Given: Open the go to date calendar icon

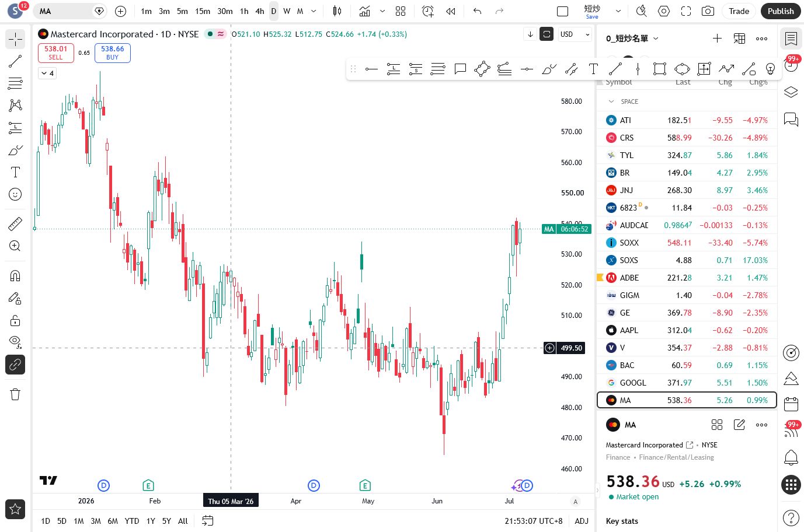Looking at the screenshot, I should 207,521.
